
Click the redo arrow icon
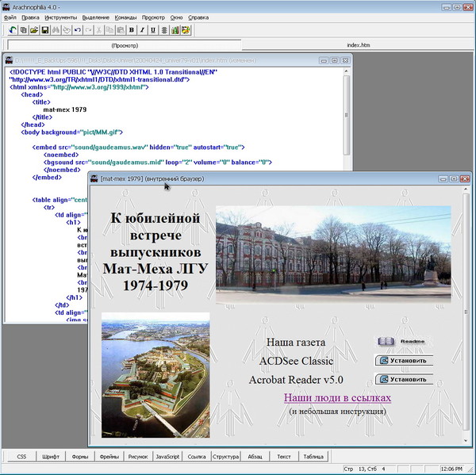(x=88, y=30)
